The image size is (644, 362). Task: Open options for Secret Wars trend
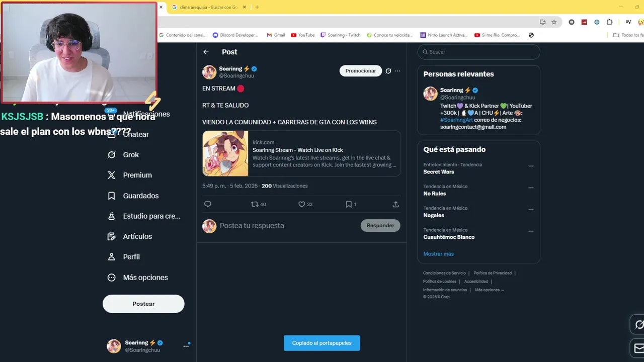point(531,166)
